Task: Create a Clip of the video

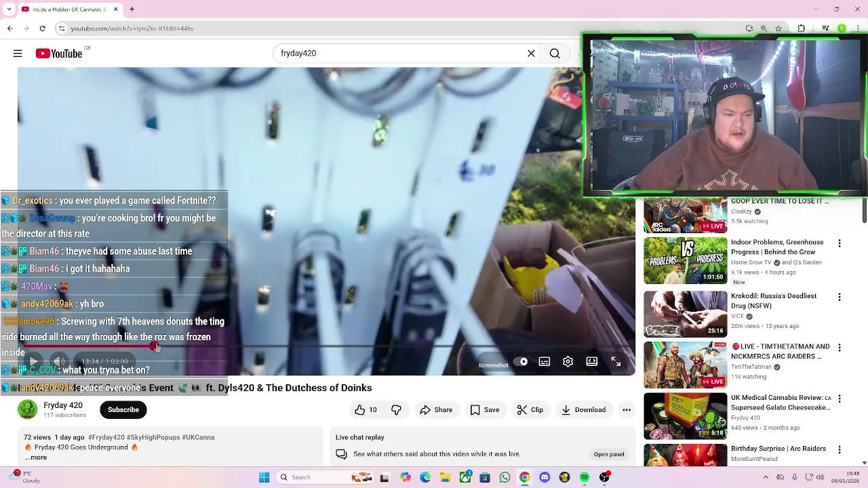Action: [530, 409]
